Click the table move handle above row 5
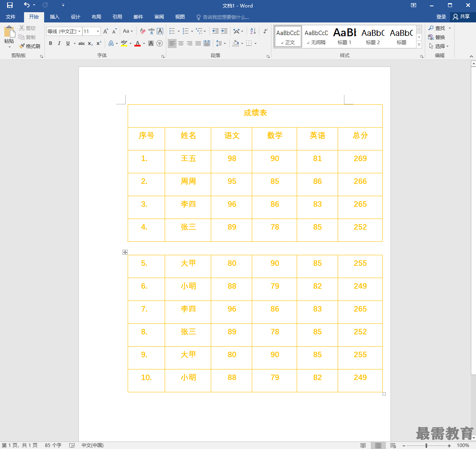The image size is (476, 449). pyautogui.click(x=125, y=252)
